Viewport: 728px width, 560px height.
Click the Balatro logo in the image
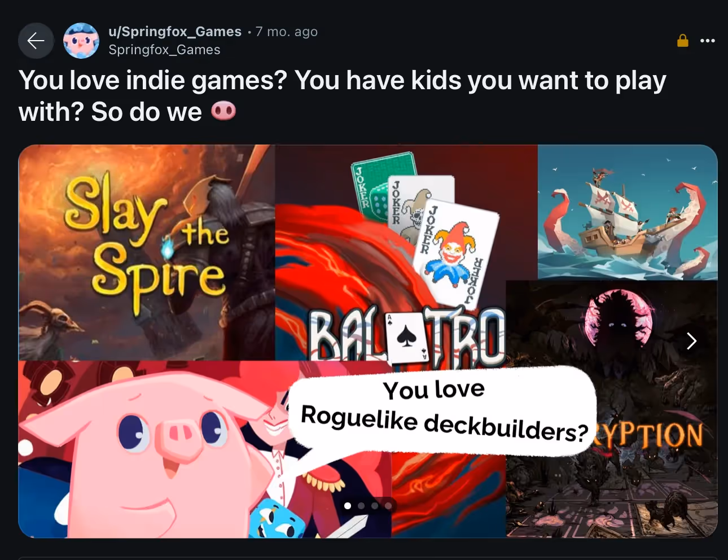click(406, 337)
